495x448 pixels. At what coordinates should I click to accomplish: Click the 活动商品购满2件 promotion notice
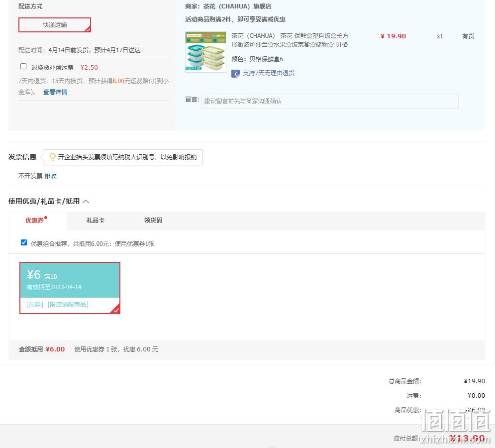235,19
